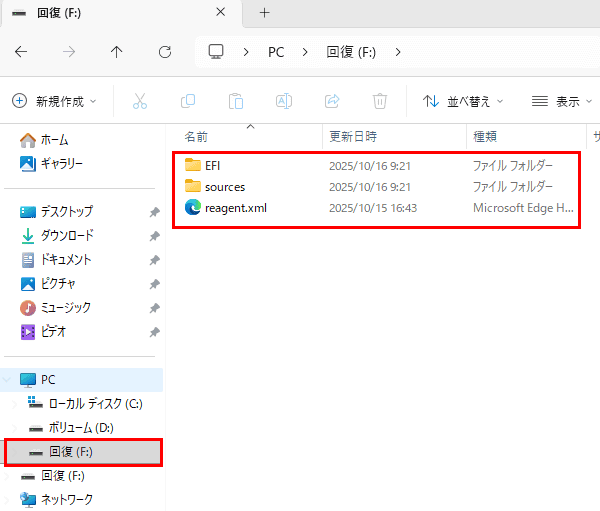Open デスクトップ quick access folder
Image resolution: width=600 pixels, height=511 pixels.
(x=67, y=212)
